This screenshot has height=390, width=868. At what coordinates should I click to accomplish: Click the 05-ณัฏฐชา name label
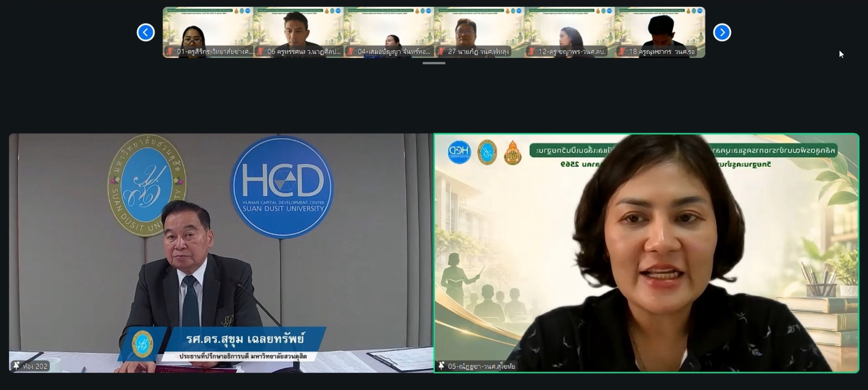point(481,366)
